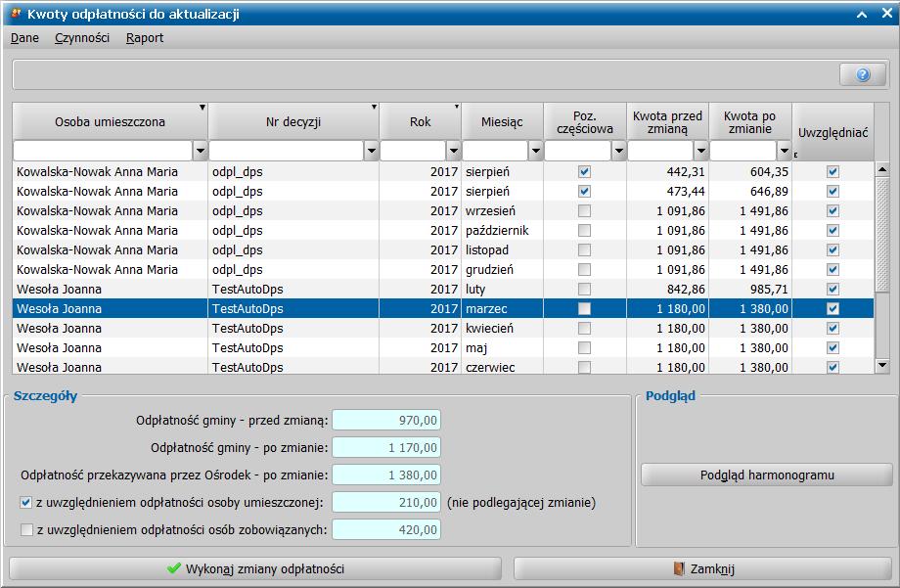Uncheck Poz. częściowa for sierpień 442,31 row
Screen dimensions: 900x588
584,171
